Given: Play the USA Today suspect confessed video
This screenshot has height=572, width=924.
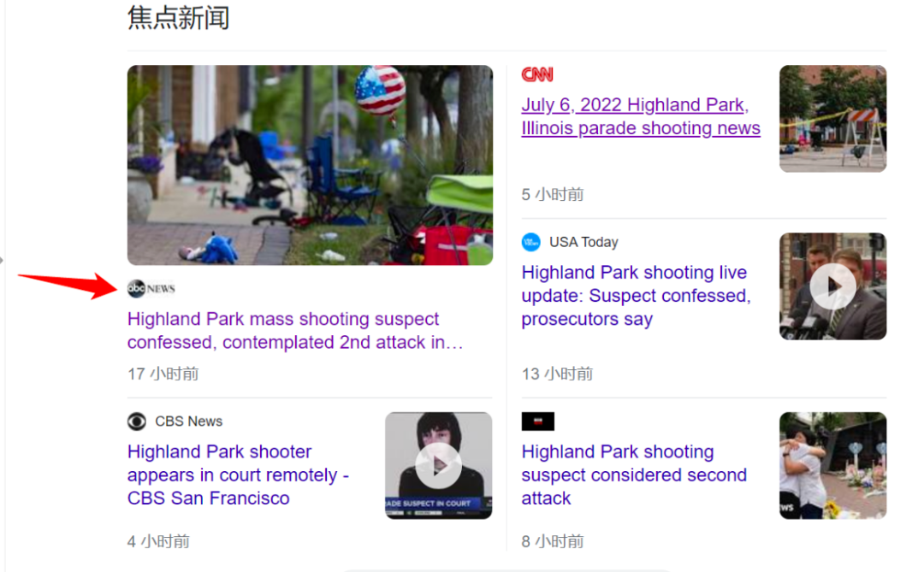Looking at the screenshot, I should click(x=832, y=286).
